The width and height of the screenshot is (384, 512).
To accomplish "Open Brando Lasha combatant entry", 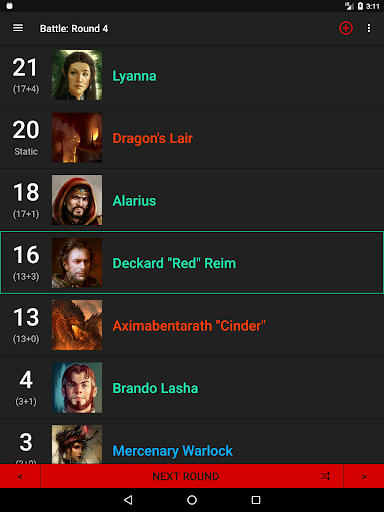I will click(192, 388).
